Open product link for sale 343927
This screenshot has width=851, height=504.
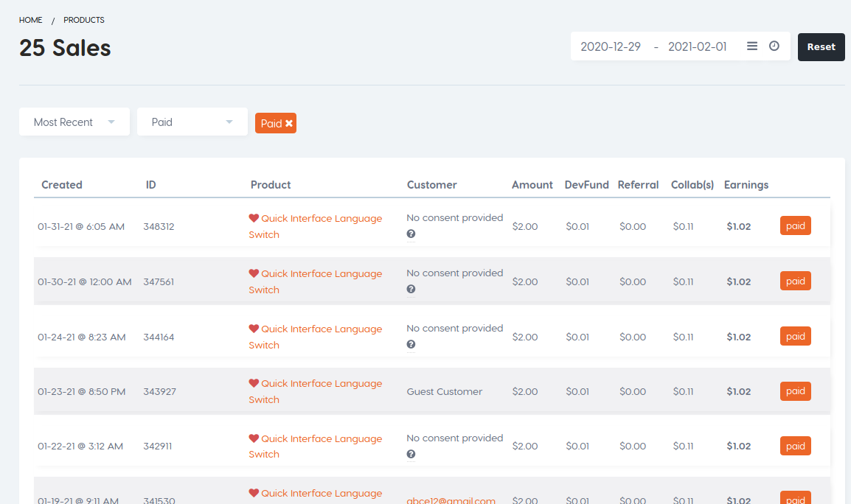(x=316, y=391)
